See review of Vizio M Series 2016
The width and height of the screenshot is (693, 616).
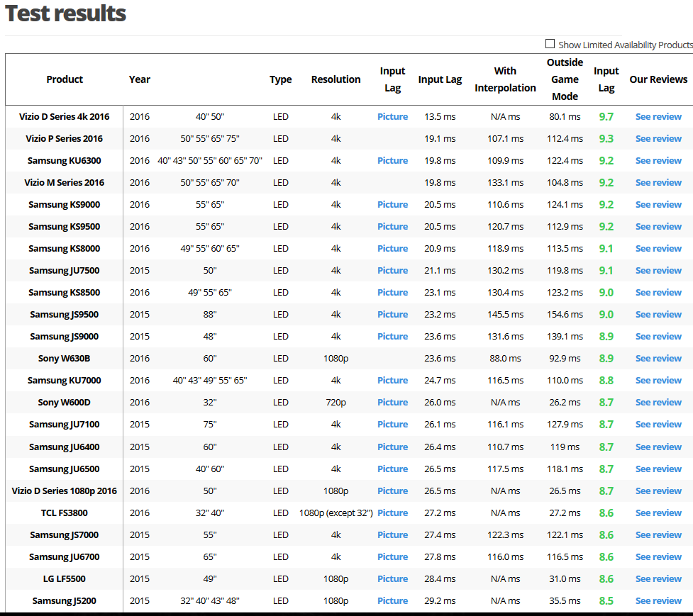[x=658, y=183]
